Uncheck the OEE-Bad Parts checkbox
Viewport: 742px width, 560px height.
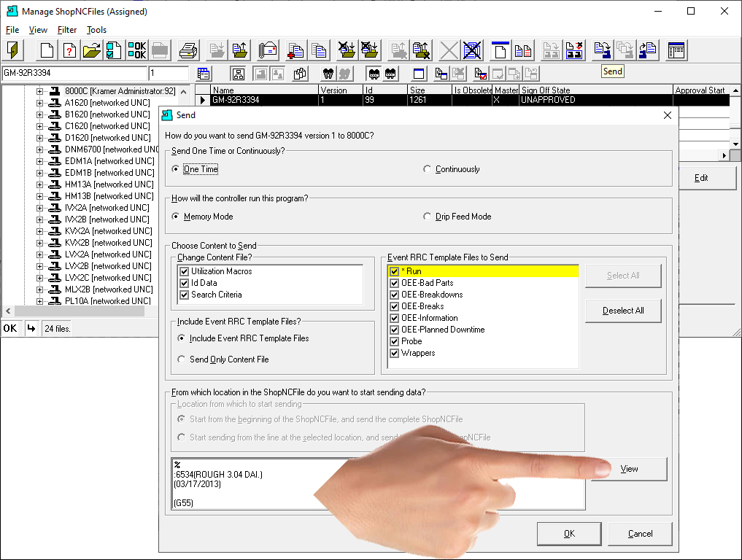click(x=394, y=284)
